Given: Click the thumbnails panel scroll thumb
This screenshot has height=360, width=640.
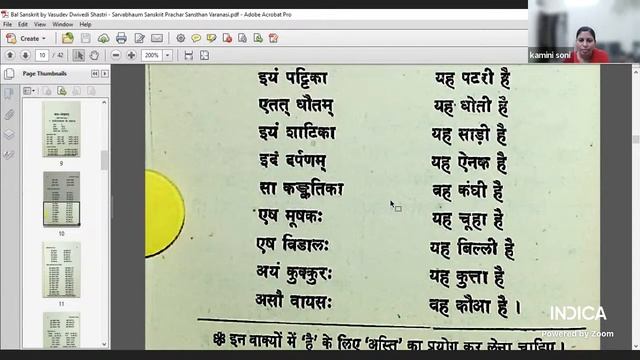Looking at the screenshot, I should click(104, 160).
